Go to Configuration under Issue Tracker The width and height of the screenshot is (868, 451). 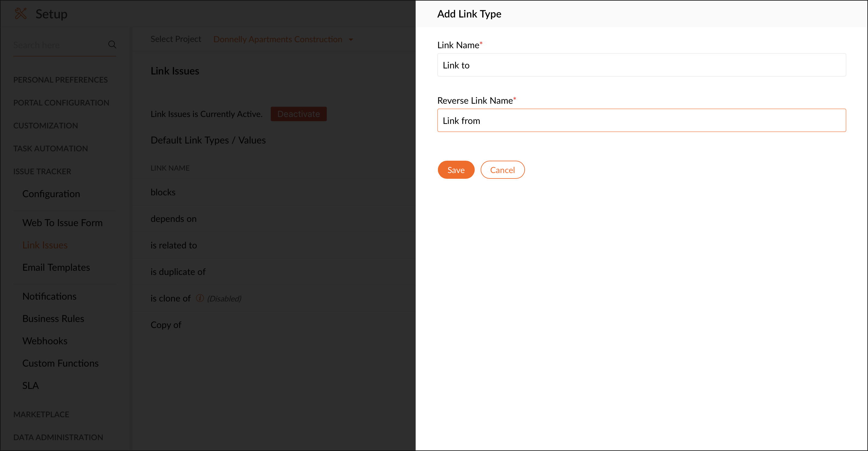point(51,194)
